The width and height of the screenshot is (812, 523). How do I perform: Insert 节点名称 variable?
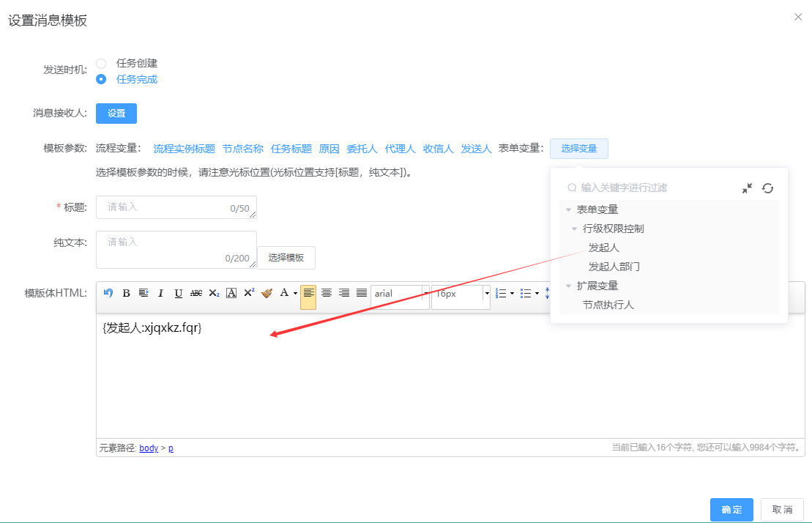(243, 149)
